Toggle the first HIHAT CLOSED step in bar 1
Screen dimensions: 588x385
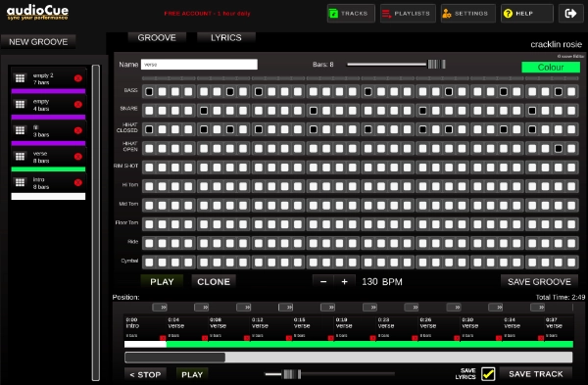(x=149, y=129)
